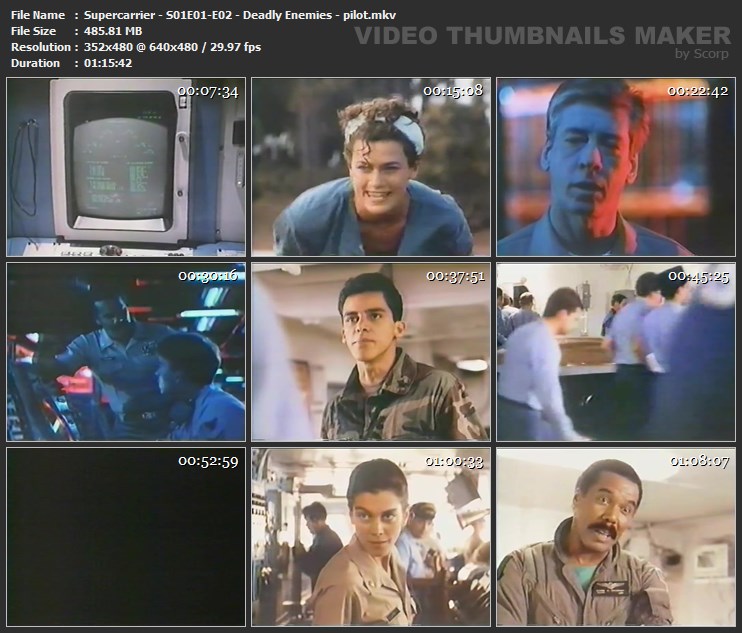Click the 'File Name' label
This screenshot has width=742, height=633.
click(x=38, y=15)
